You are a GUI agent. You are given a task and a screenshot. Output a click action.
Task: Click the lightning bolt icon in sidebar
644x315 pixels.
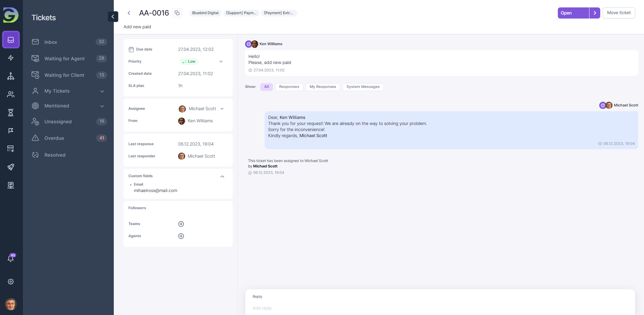coord(11,58)
